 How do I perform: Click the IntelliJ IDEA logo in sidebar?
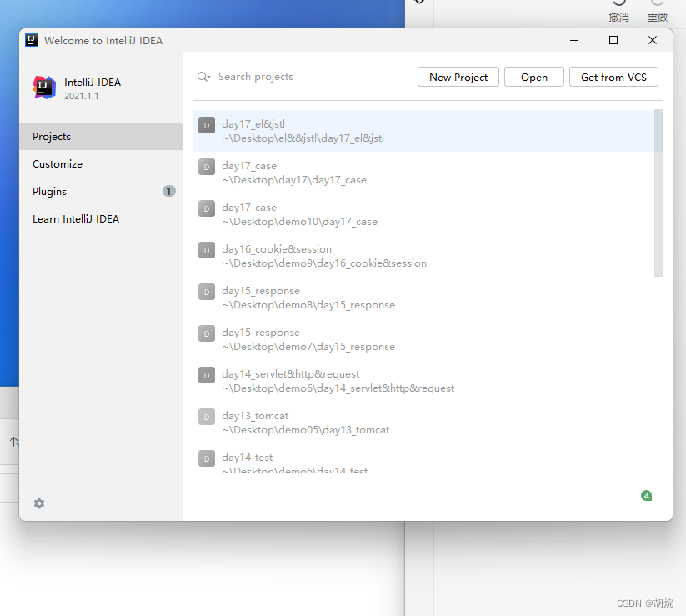pyautogui.click(x=44, y=88)
